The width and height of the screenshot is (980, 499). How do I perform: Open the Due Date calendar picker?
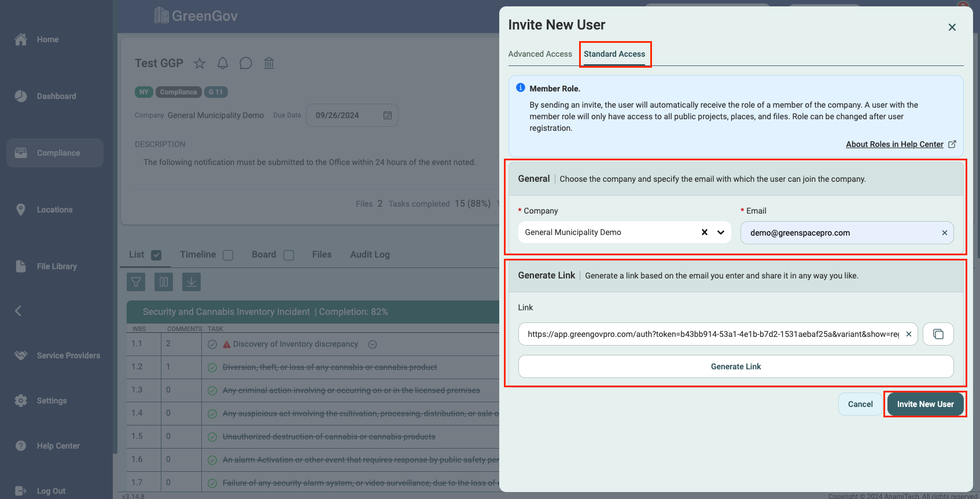click(x=388, y=115)
